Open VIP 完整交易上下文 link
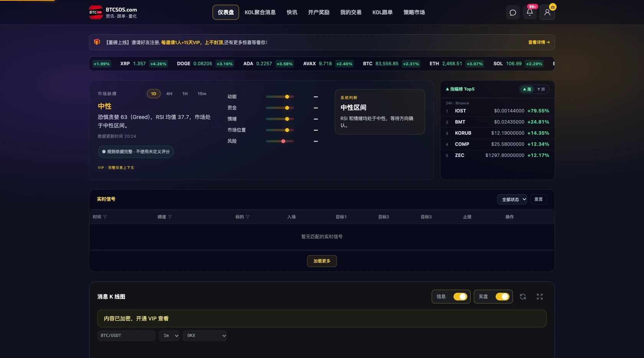Screen dimensions: 644x358 click(116, 168)
